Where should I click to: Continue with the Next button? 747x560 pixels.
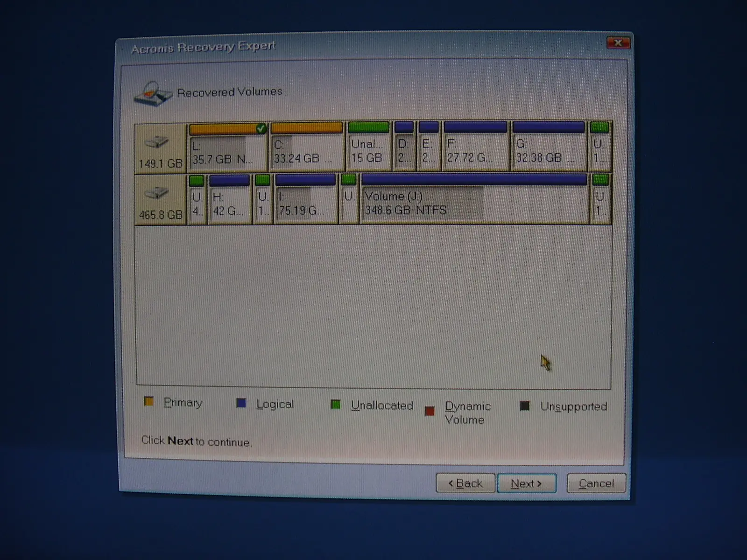click(527, 483)
